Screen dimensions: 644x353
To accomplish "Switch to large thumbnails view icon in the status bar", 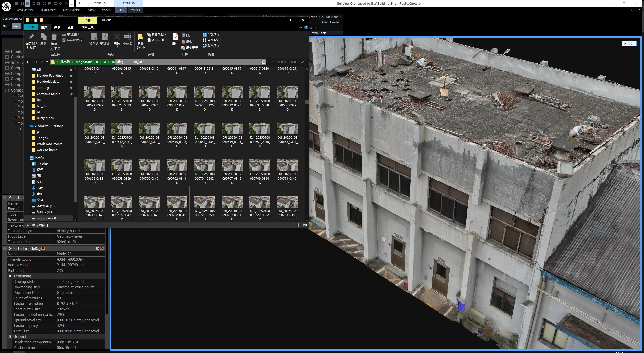I will click(305, 225).
